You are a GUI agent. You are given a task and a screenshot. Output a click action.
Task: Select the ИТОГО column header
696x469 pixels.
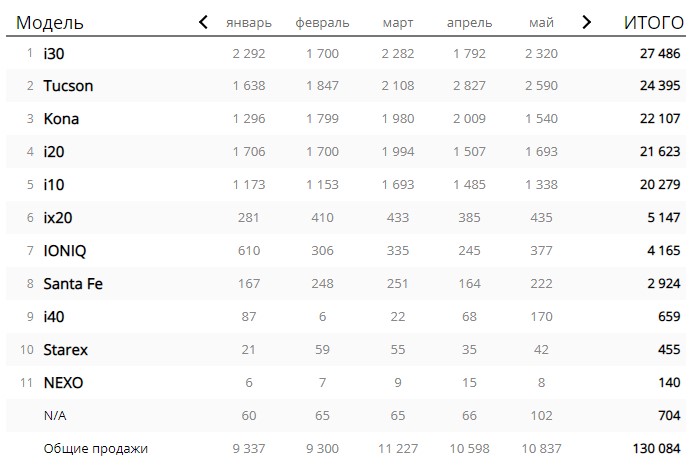[653, 22]
